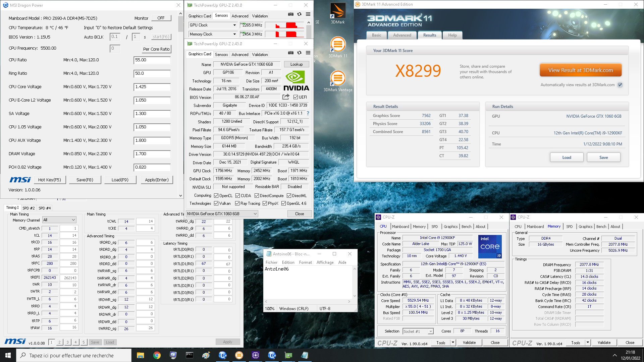The width and height of the screenshot is (644, 362).
Task: Click the Notepad horizontal scrollbar
Action: pyautogui.click(x=308, y=301)
